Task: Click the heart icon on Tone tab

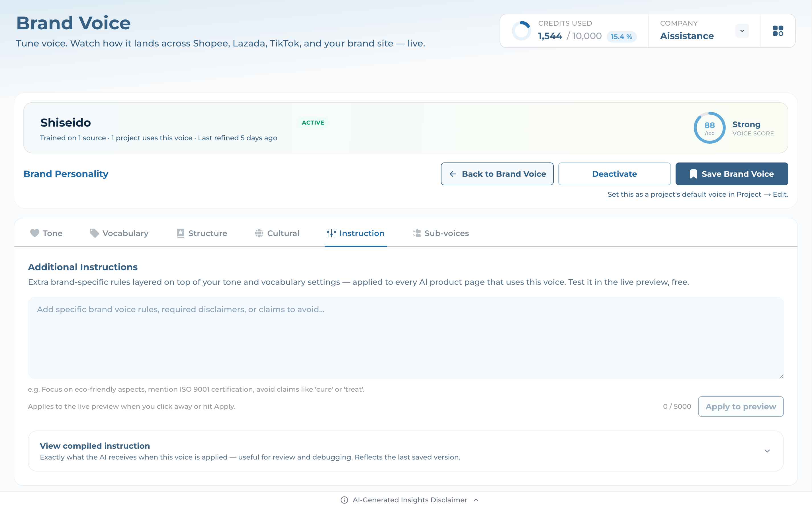Action: point(34,233)
